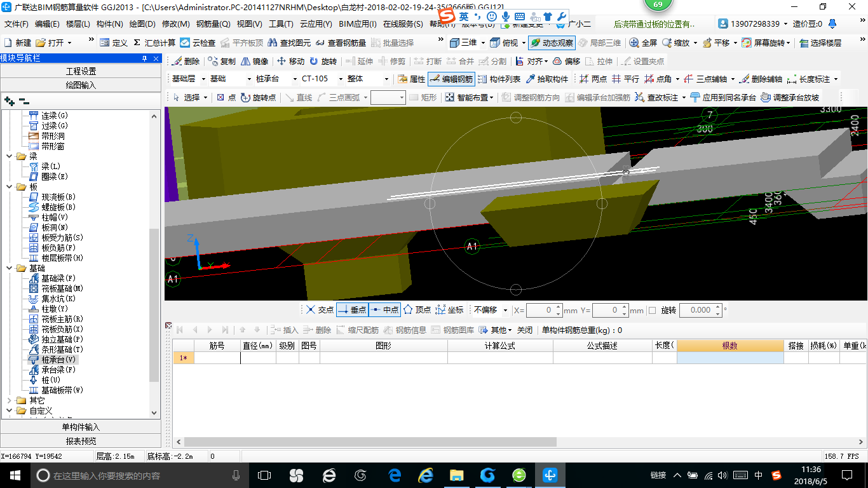Toggle 顶点 vertex snap
Screen dimensions: 868x488
click(417, 309)
